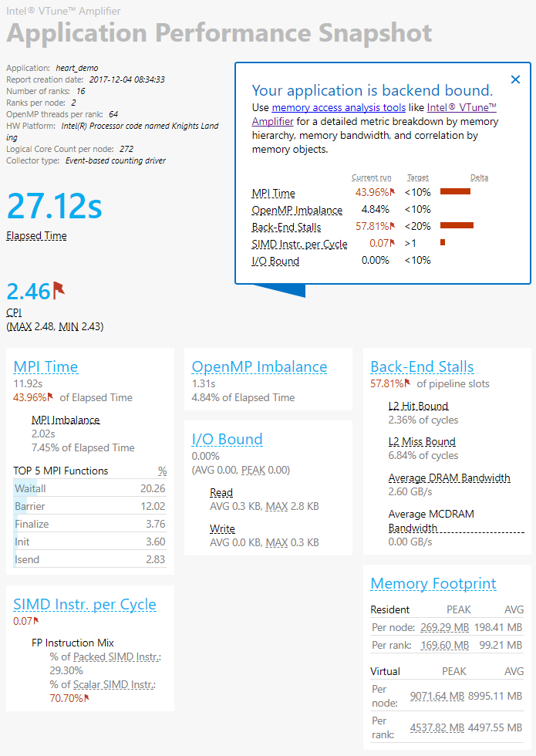Open the MPI Time section heading

(x=46, y=367)
